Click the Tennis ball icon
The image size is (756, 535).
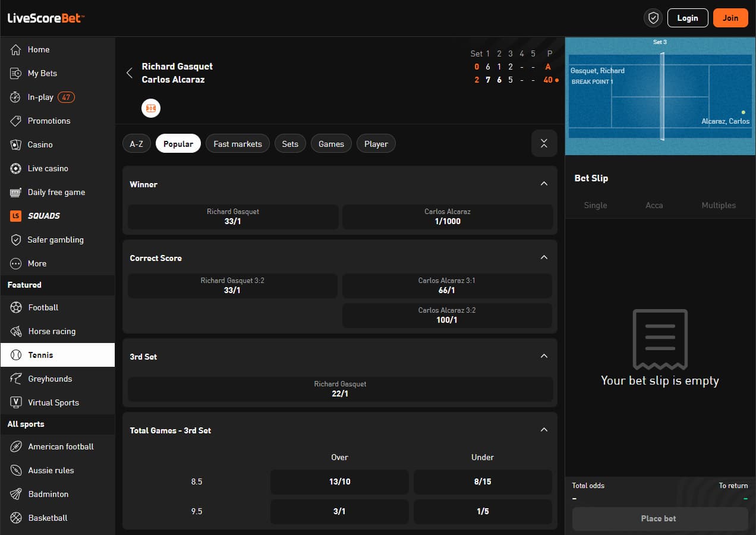click(x=16, y=355)
